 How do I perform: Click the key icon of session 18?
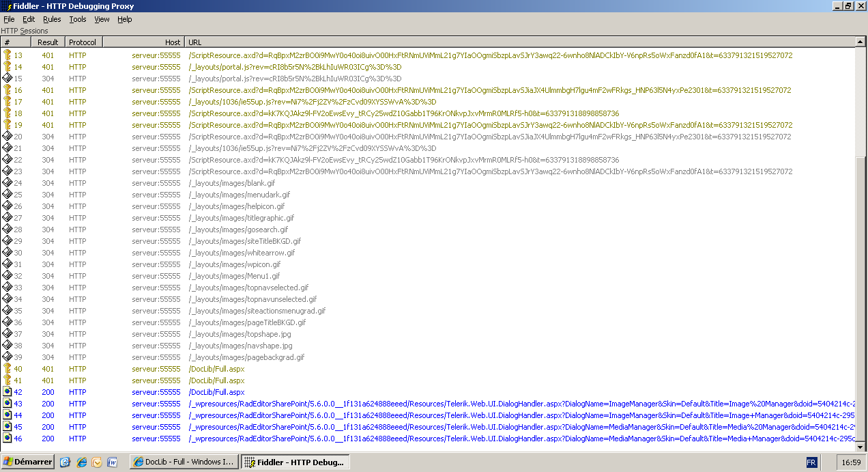(7, 113)
